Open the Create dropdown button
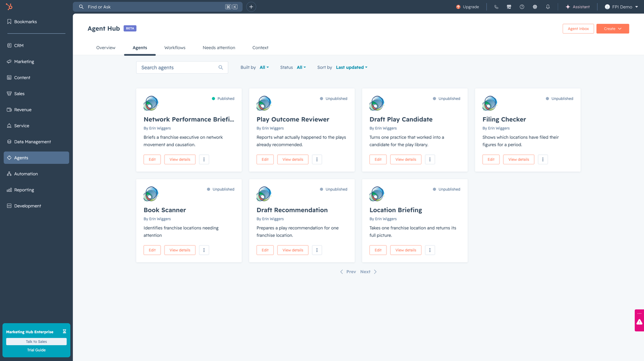644x361 pixels. [x=613, y=29]
